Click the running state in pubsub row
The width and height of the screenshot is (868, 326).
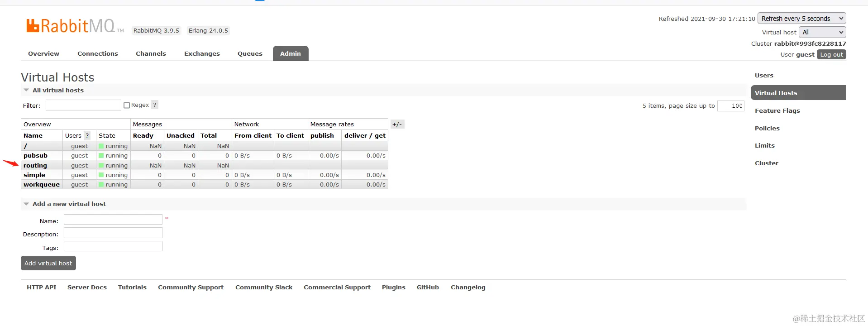[x=113, y=155]
